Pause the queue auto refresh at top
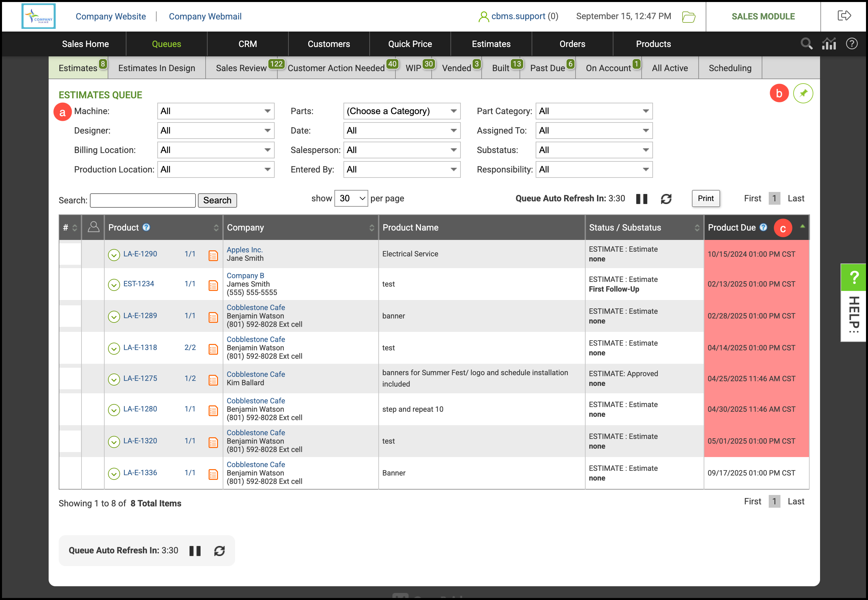This screenshot has width=868, height=600. point(641,199)
